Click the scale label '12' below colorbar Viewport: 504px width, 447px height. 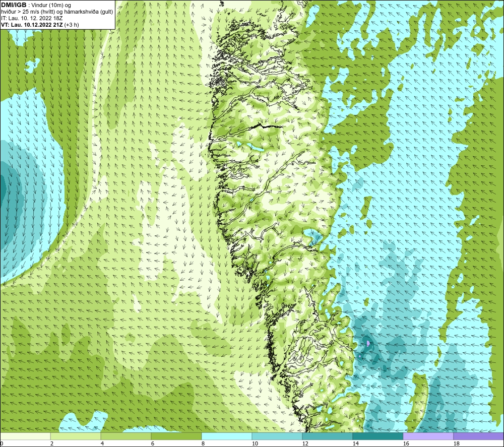pos(305,443)
